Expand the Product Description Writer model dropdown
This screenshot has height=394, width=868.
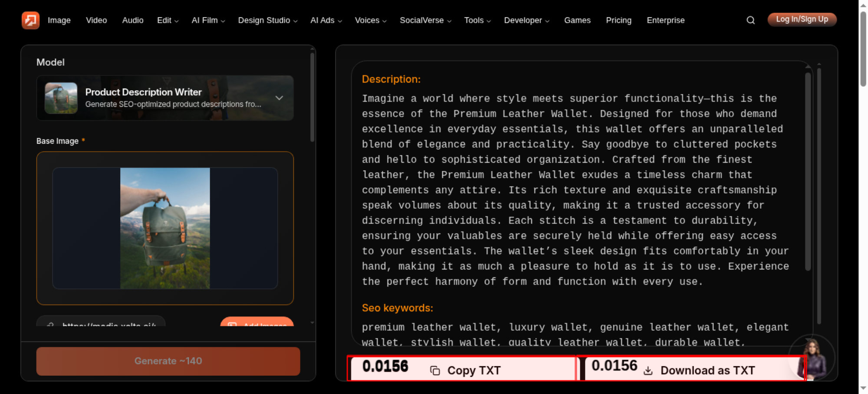tap(165, 98)
